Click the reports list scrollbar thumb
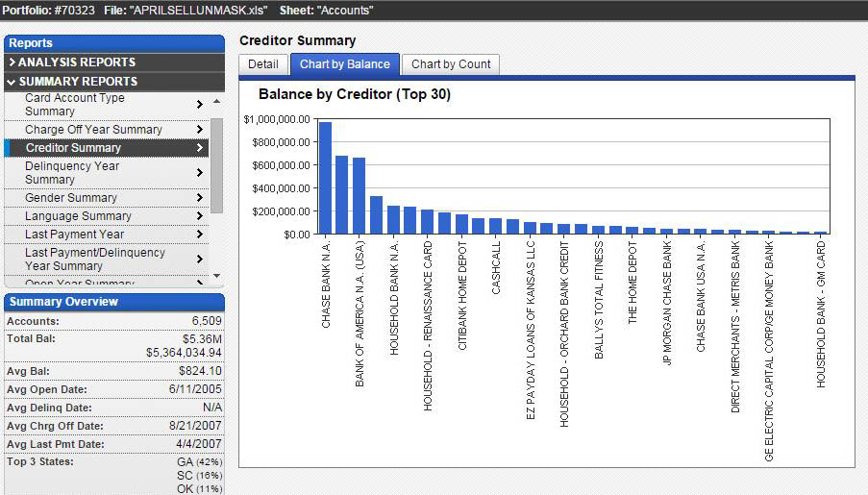 [x=216, y=165]
